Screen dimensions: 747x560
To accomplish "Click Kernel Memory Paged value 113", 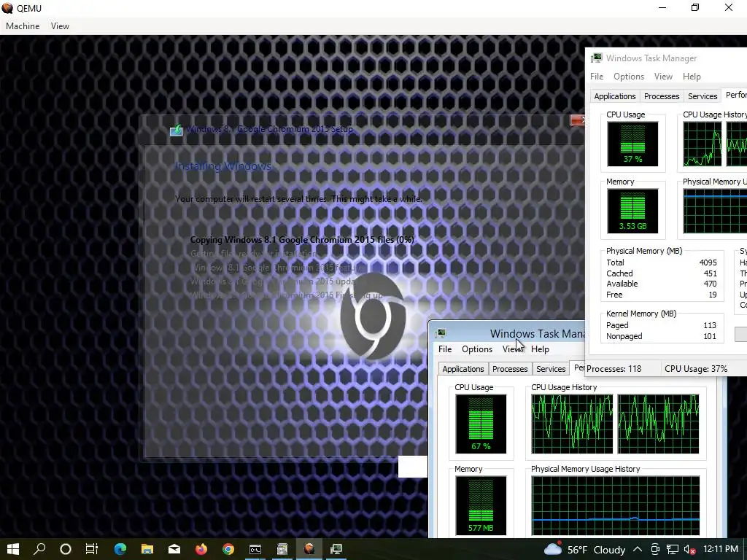I will tap(710, 325).
